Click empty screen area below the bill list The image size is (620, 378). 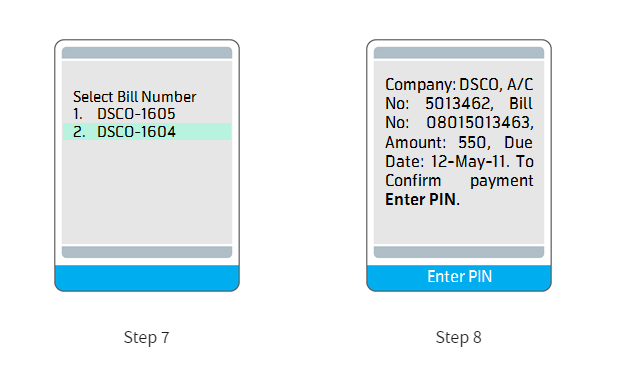(x=147, y=192)
